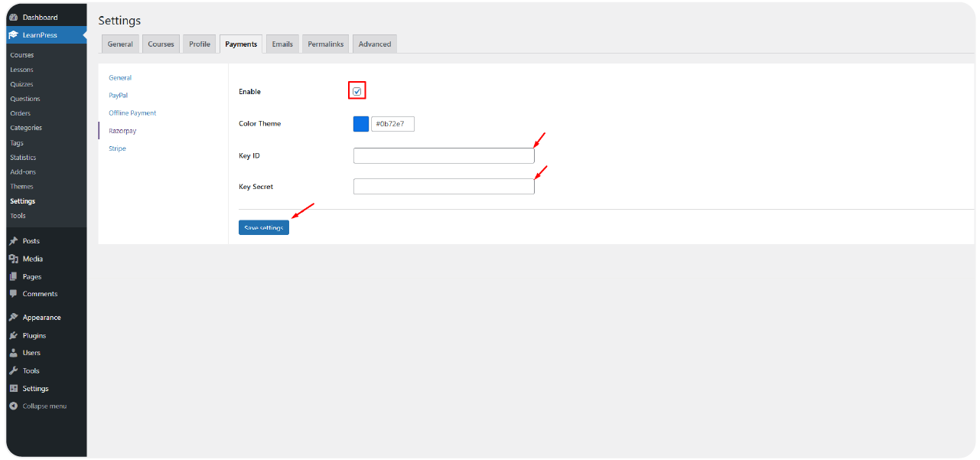
Task: Click the Users person icon
Action: (x=14, y=353)
